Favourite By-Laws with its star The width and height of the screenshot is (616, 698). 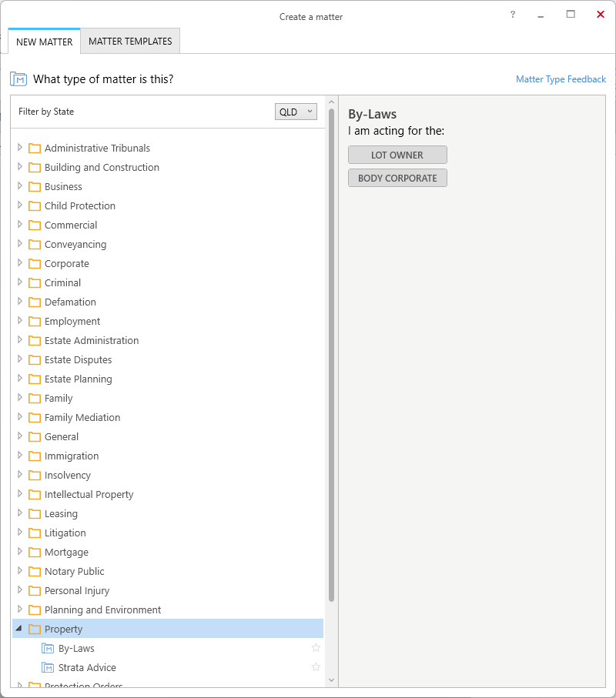[316, 648]
